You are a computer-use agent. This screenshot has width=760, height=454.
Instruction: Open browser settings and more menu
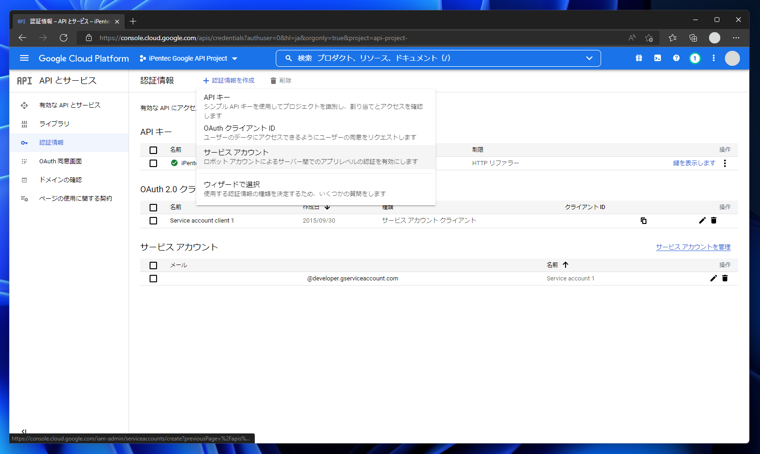pos(736,38)
